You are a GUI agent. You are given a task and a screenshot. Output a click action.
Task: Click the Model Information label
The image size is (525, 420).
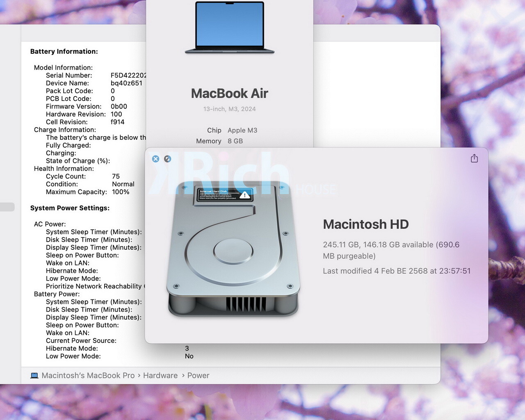(x=63, y=67)
